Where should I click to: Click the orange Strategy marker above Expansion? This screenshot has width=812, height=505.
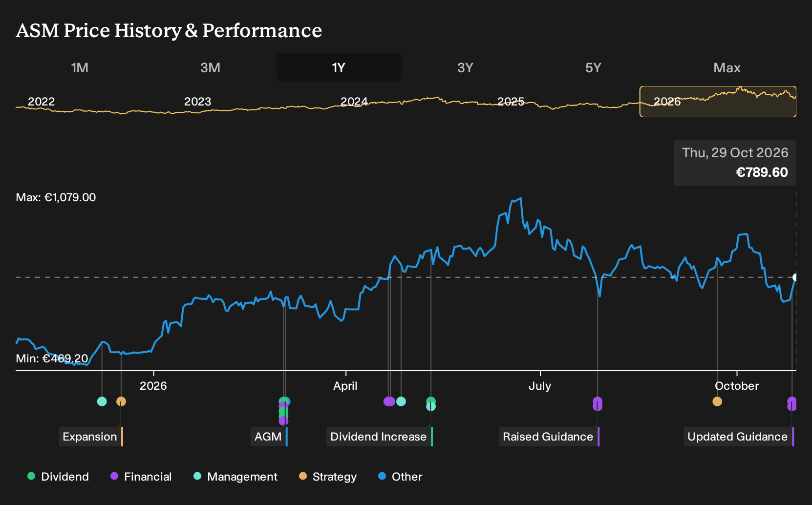pyautogui.click(x=121, y=401)
